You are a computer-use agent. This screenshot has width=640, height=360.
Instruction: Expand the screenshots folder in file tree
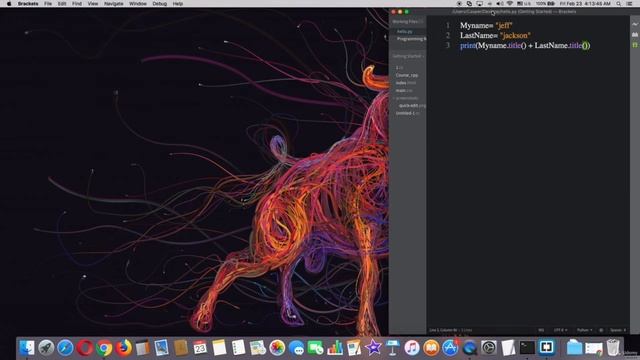407,98
